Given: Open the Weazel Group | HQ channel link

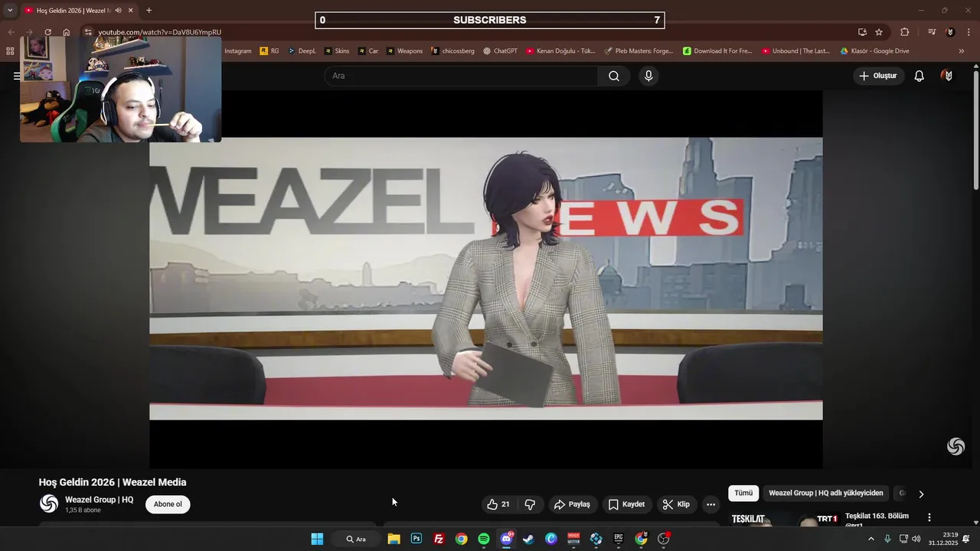Looking at the screenshot, I should point(99,500).
